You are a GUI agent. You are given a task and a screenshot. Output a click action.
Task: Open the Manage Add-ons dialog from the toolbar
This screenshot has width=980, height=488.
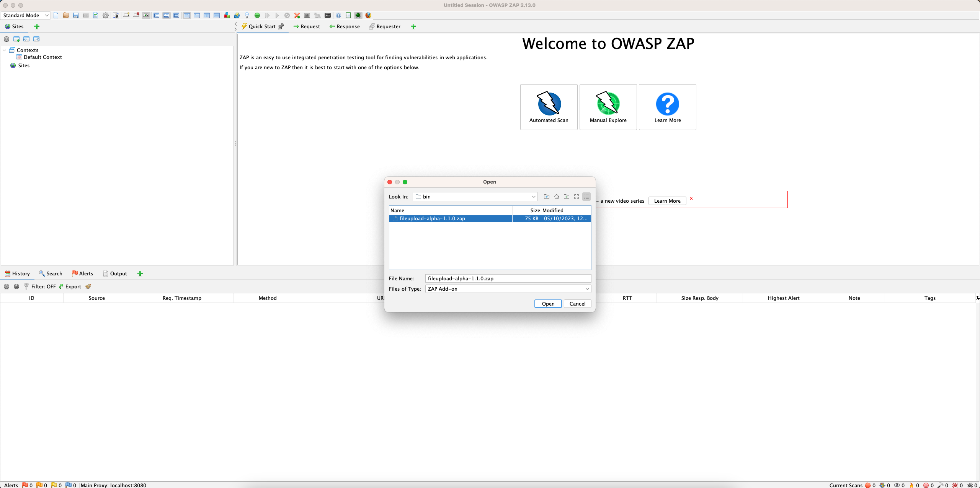(x=227, y=15)
